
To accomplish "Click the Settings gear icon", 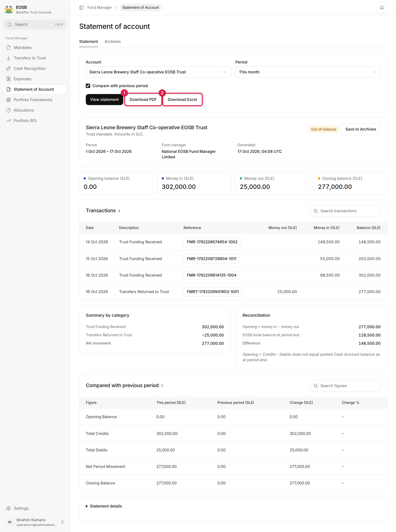I will [x=9, y=508].
